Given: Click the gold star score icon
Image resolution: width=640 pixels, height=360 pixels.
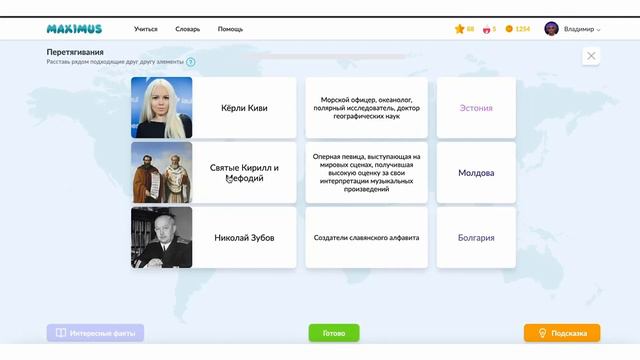Looking at the screenshot, I should 460,29.
